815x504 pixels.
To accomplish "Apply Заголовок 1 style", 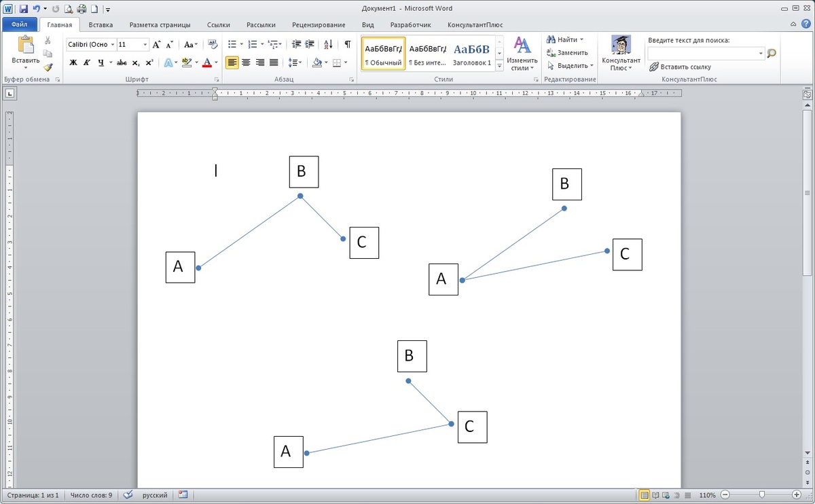I will (471, 53).
